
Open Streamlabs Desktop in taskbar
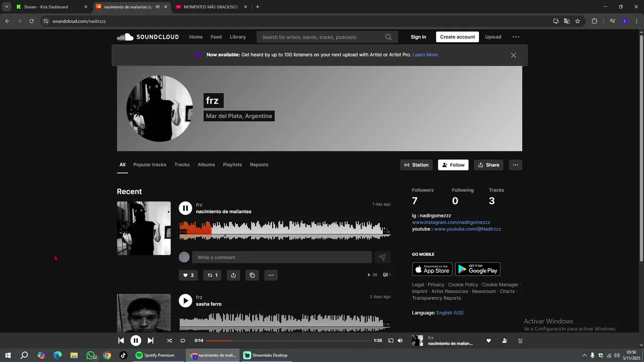point(266,355)
